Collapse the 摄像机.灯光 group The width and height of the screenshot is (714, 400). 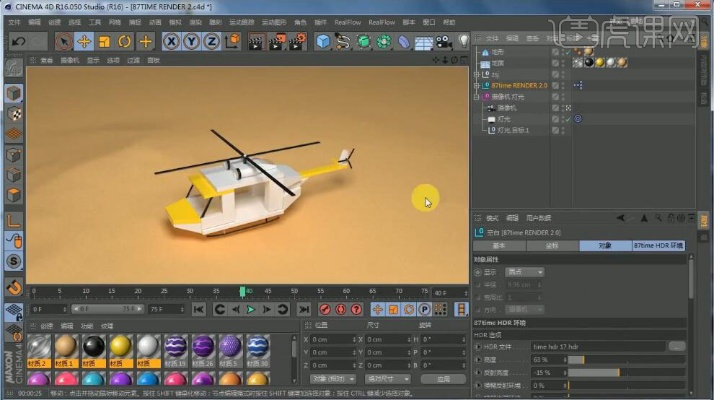point(477,97)
